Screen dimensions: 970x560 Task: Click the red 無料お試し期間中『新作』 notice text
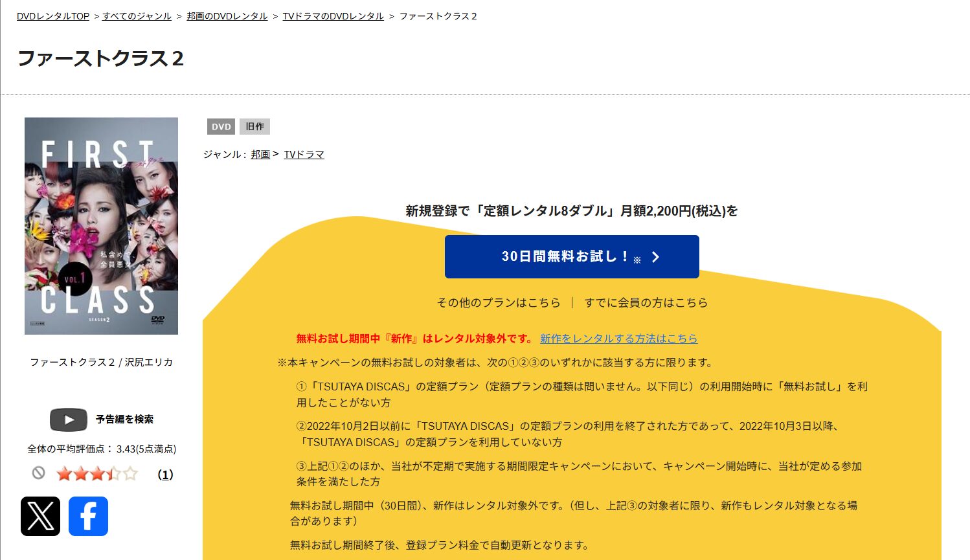pyautogui.click(x=414, y=339)
